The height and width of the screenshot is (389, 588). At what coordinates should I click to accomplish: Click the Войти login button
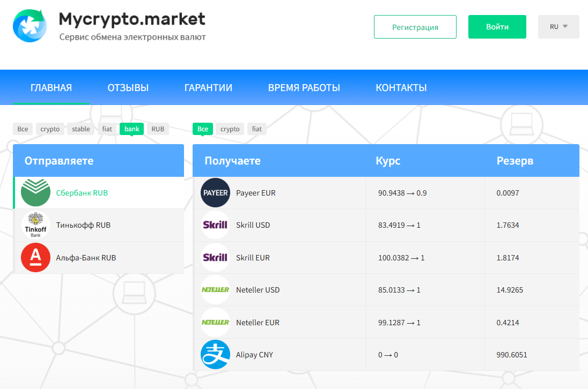click(497, 27)
